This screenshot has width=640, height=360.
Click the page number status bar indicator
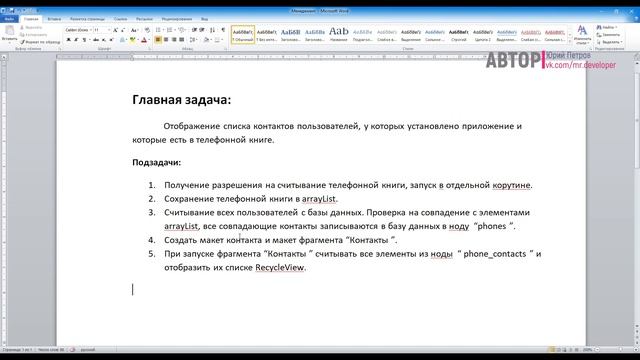pos(17,350)
